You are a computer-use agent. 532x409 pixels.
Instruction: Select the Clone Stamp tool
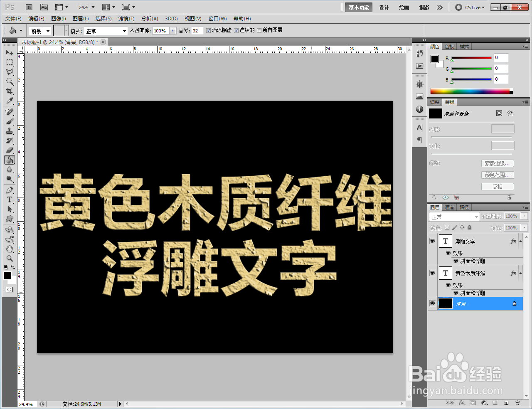pos(10,131)
